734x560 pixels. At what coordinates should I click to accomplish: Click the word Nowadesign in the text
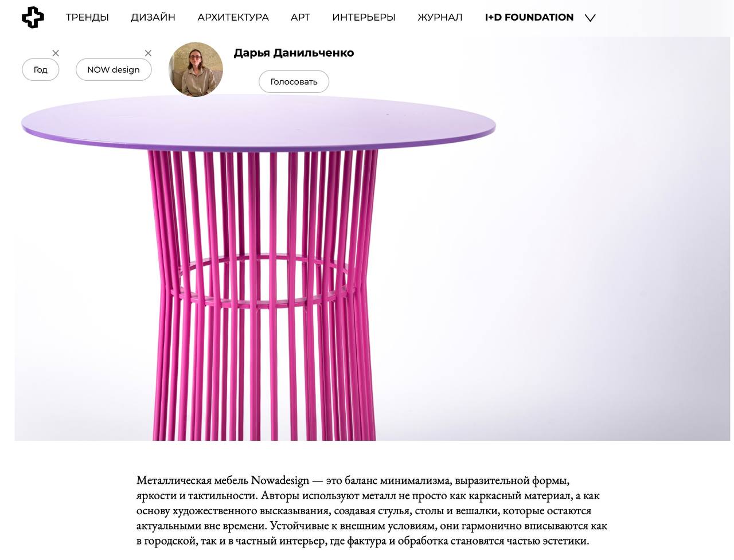[280, 480]
